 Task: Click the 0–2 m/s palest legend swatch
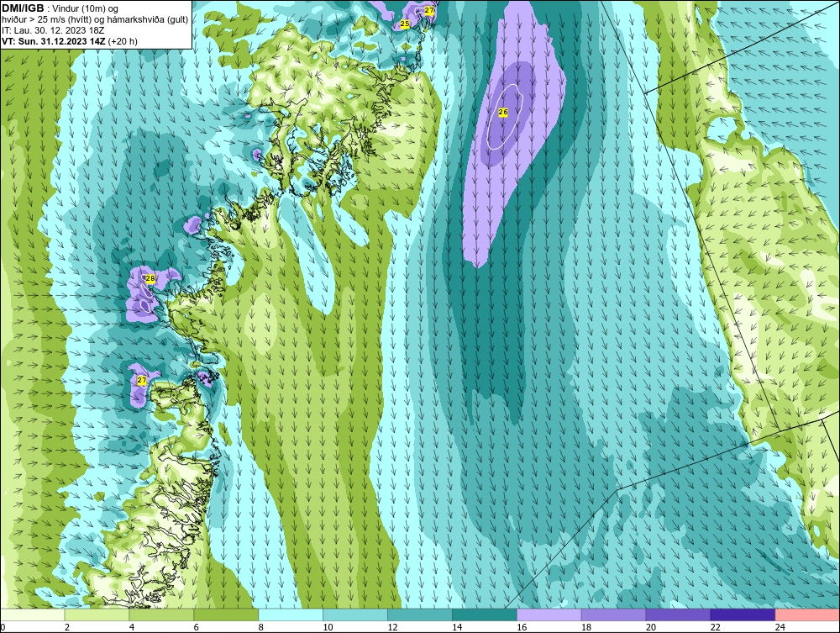tap(33, 615)
